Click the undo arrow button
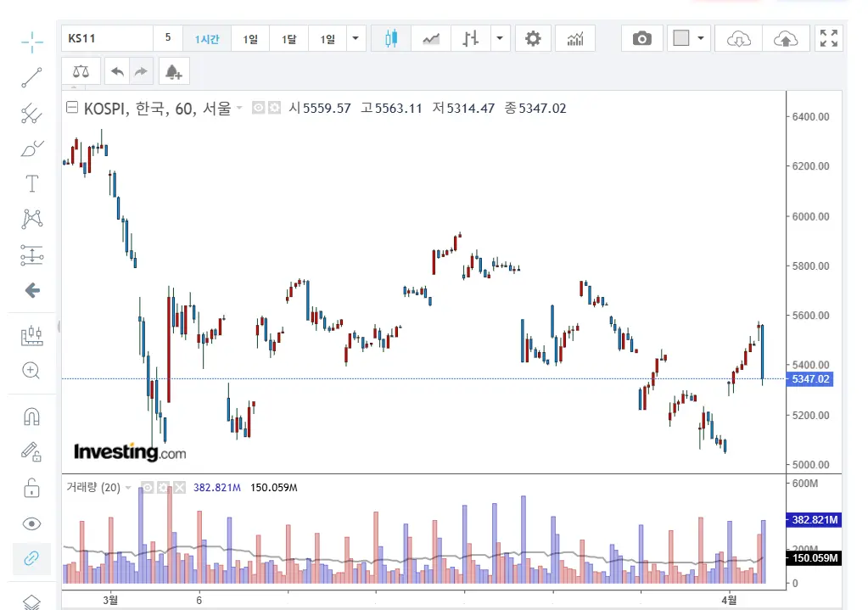 [x=117, y=72]
